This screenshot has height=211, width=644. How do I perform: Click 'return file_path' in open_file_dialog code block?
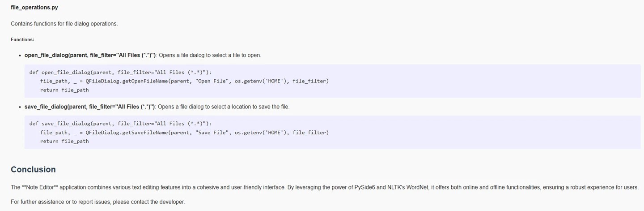(64, 90)
